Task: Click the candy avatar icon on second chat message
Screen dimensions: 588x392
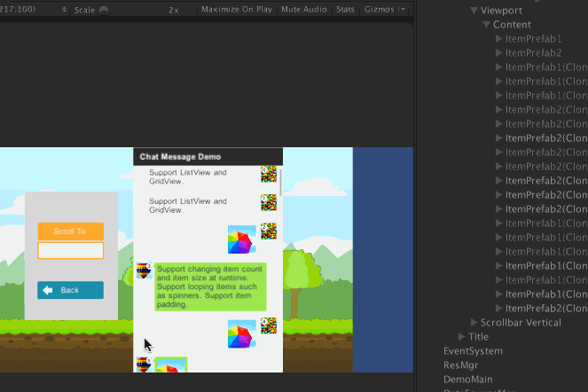Action: [268, 203]
